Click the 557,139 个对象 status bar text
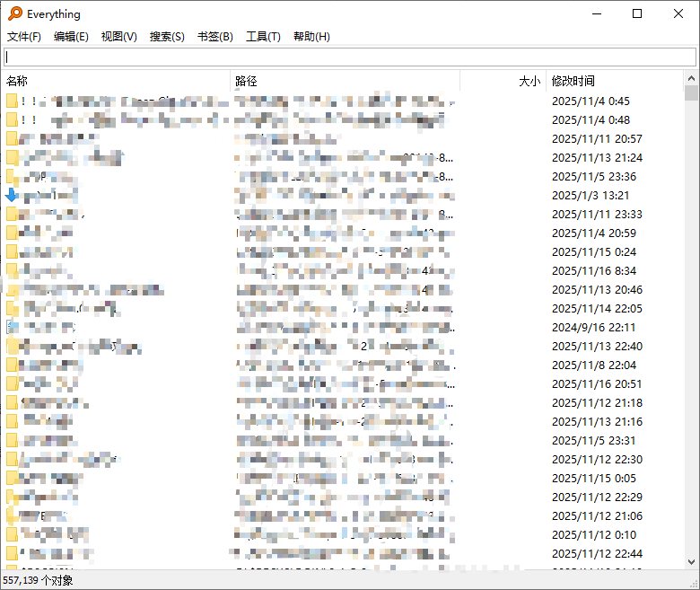Viewport: 700px width, 590px height. [38, 580]
